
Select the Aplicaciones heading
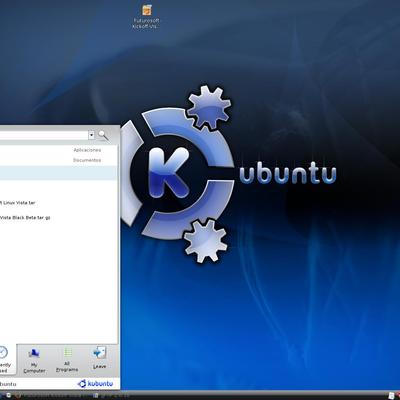(87, 150)
